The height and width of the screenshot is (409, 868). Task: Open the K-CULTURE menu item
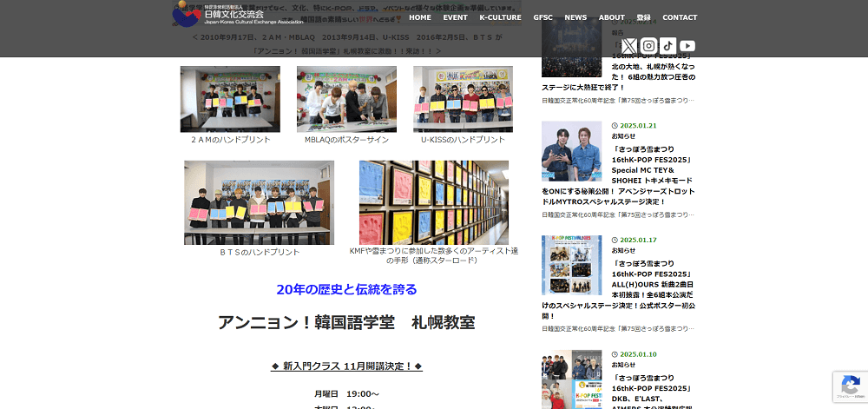[501, 17]
